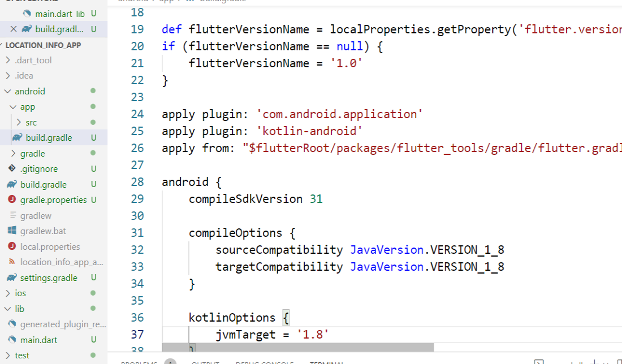Open local.properties file
Screen dimensions: 622x364
click(x=50, y=246)
